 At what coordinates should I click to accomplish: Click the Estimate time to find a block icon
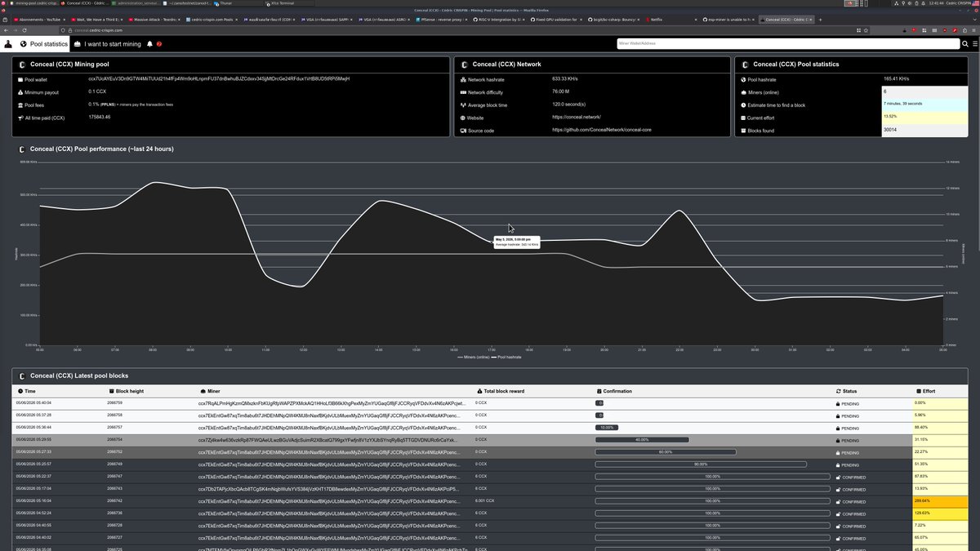(743, 105)
